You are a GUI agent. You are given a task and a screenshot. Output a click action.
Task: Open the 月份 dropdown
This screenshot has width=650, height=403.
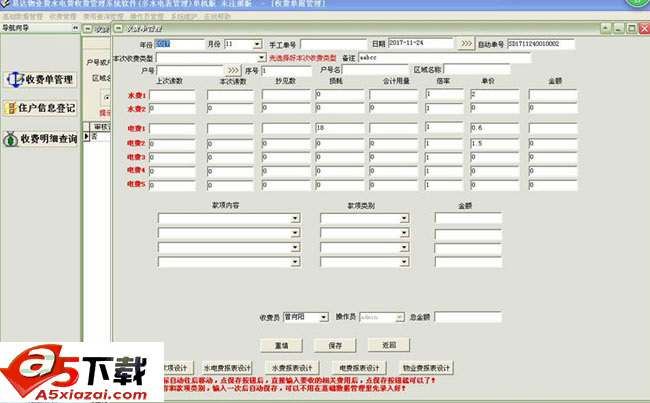[x=257, y=44]
